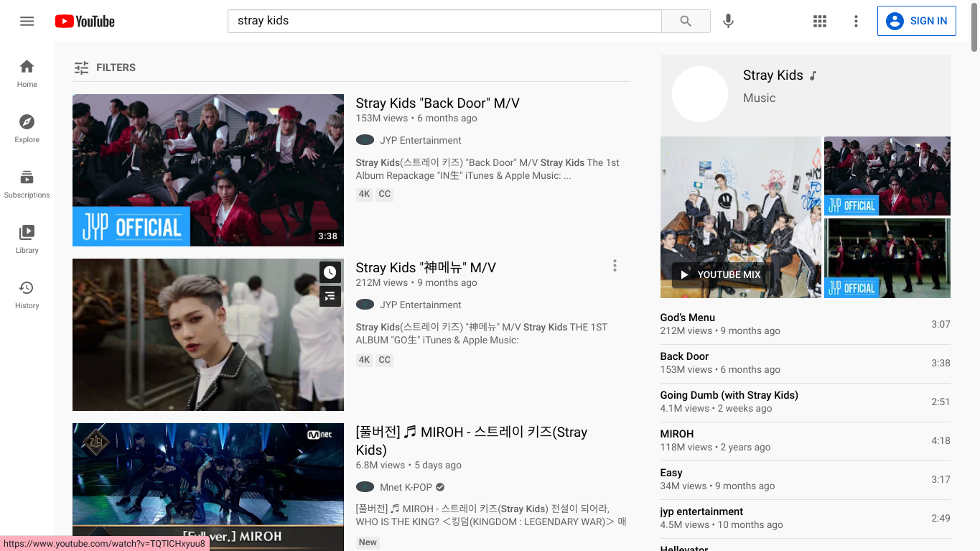This screenshot has width=980, height=551.
Task: Click the Sign In button
Action: (917, 21)
